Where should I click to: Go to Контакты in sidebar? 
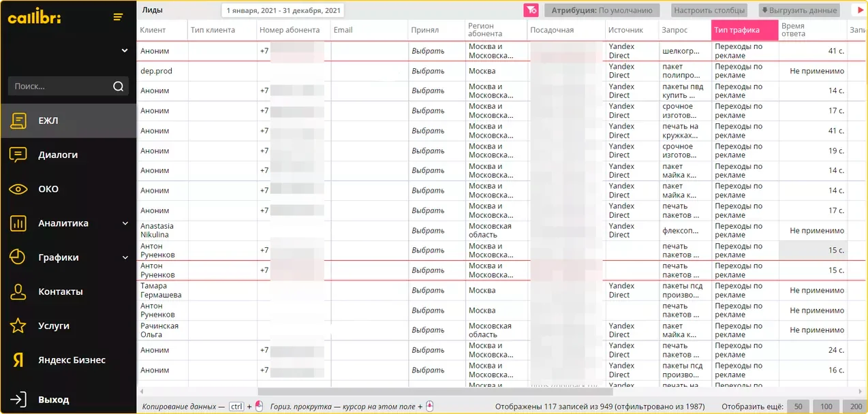pos(68,291)
